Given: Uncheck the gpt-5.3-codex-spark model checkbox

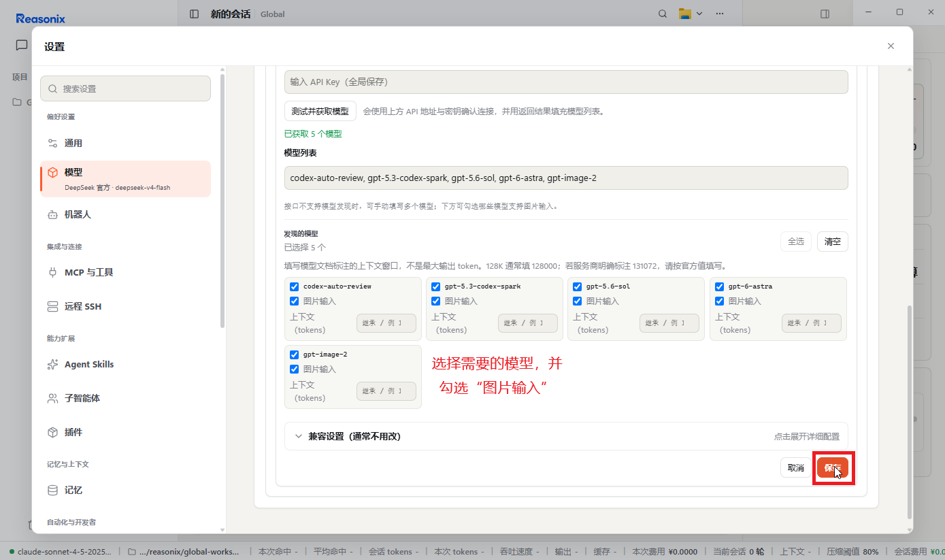Looking at the screenshot, I should [436, 286].
